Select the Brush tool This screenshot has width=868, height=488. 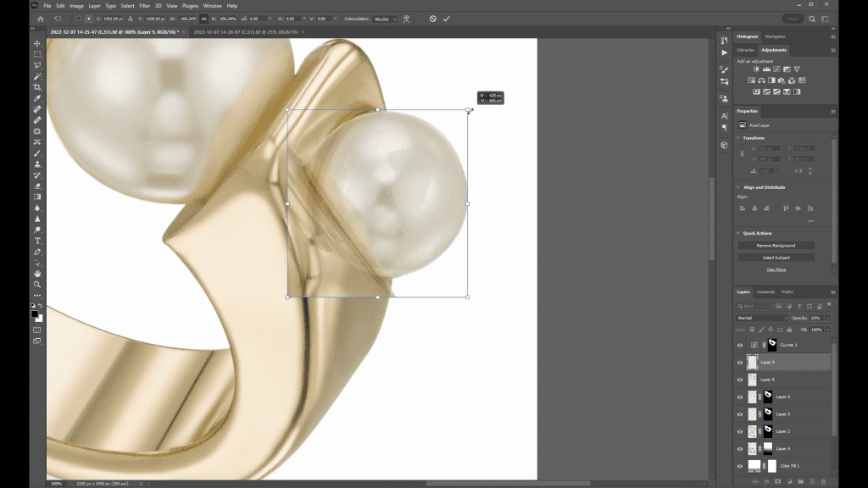click(37, 153)
